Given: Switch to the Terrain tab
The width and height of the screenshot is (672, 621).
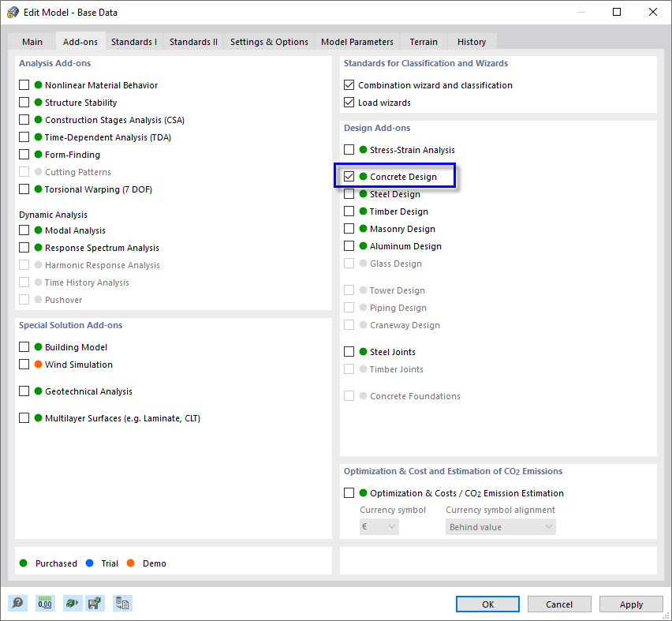Looking at the screenshot, I should pos(424,42).
